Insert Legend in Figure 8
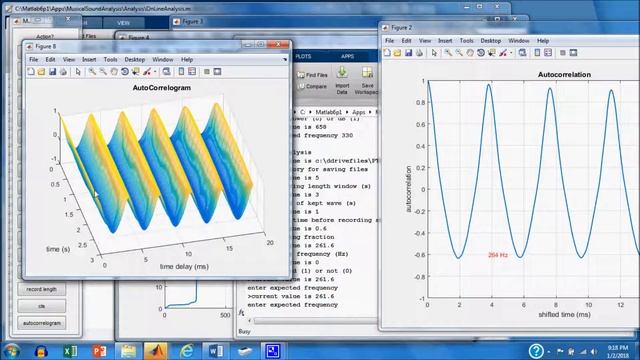The width and height of the screenshot is (640, 360). [x=192, y=72]
